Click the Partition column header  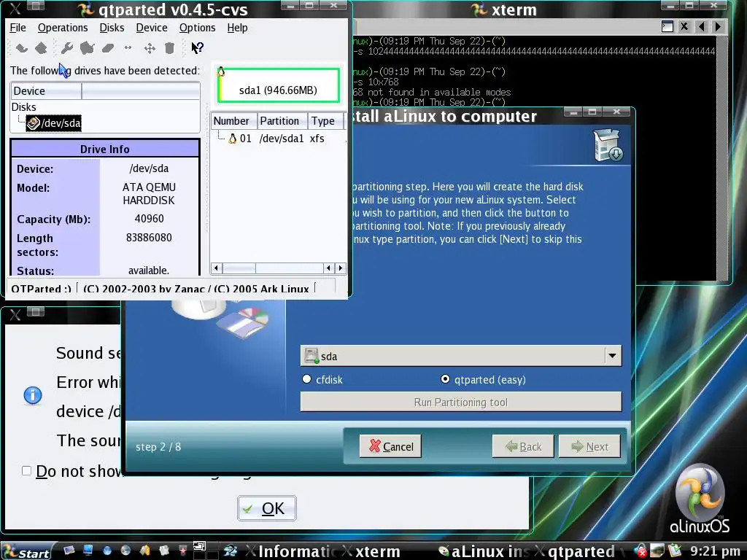tap(282, 121)
